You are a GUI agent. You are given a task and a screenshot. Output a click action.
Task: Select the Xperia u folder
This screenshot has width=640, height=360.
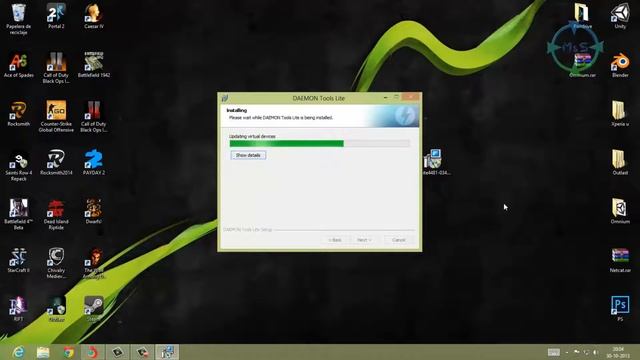pos(620,114)
